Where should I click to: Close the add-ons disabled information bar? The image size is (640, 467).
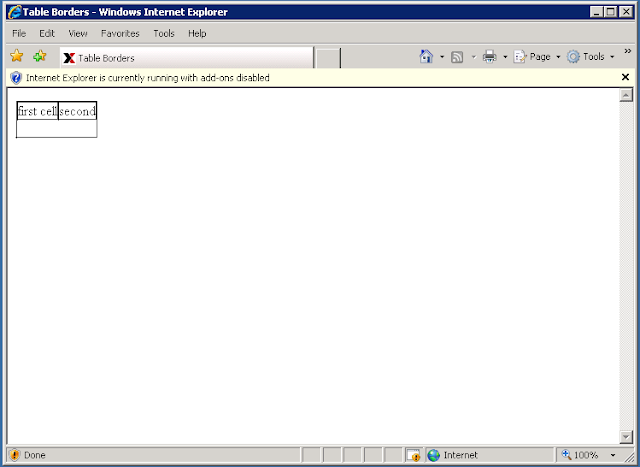[x=625, y=77]
